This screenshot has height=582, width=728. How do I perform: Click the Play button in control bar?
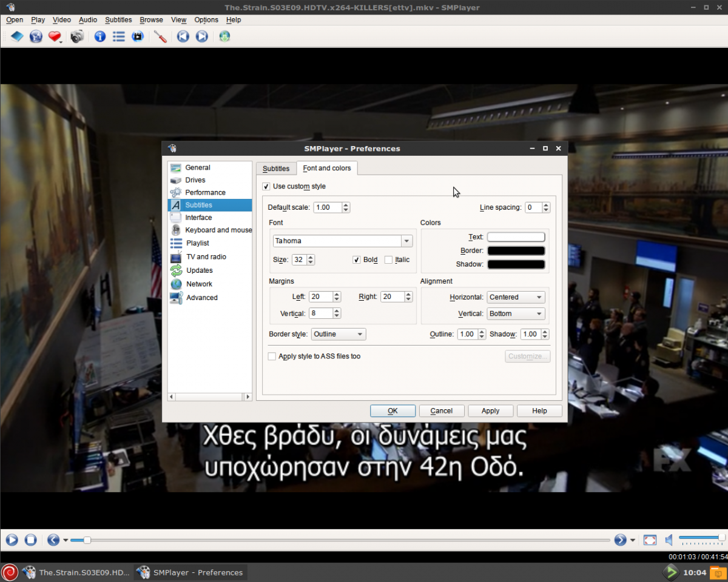click(12, 540)
